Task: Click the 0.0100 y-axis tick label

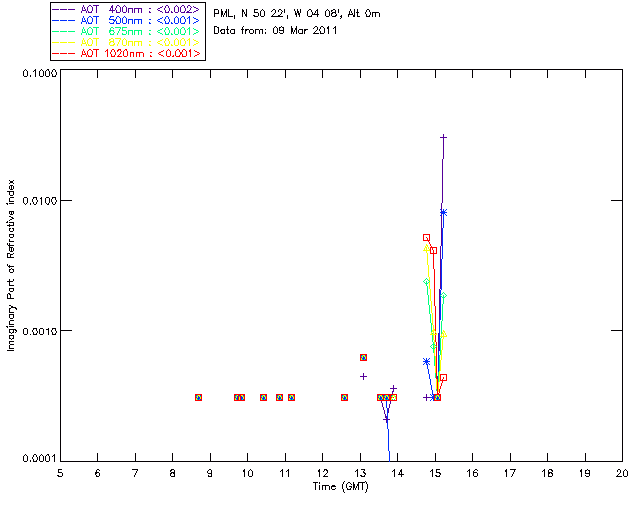Action: tap(39, 201)
